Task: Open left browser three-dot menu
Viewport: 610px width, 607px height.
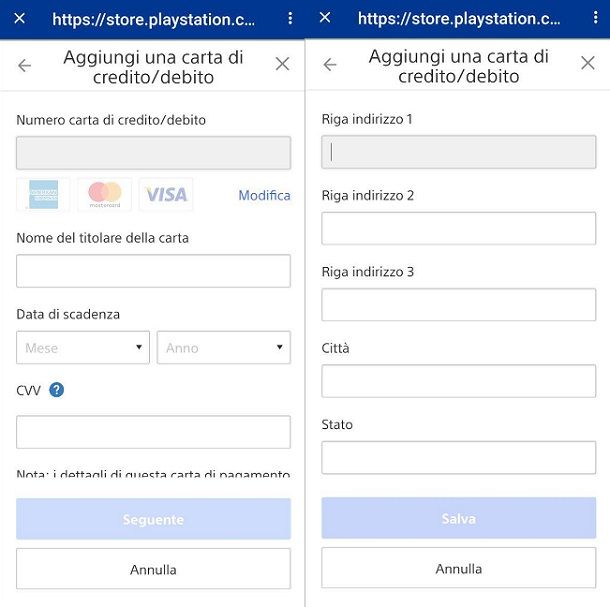Action: pyautogui.click(x=290, y=18)
